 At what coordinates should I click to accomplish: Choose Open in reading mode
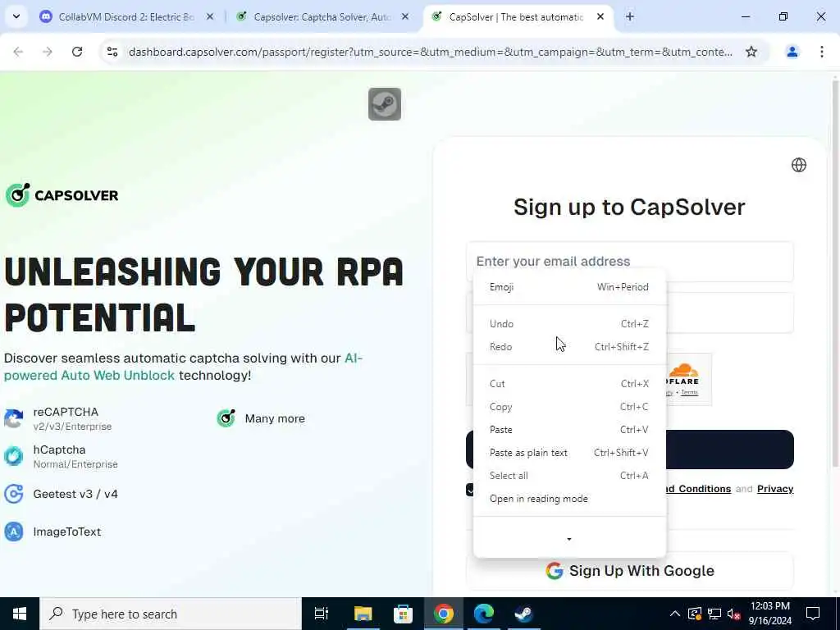(x=569, y=499)
